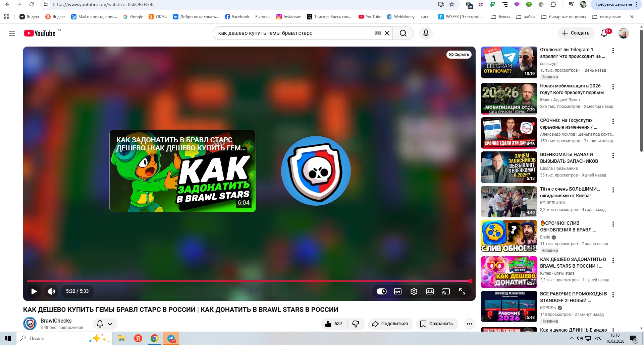
Task: Open the Instagram bookmark
Action: coord(289,17)
